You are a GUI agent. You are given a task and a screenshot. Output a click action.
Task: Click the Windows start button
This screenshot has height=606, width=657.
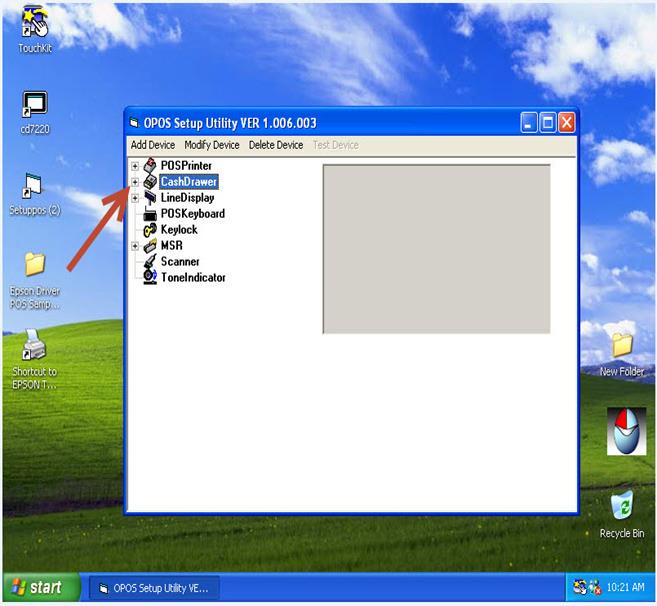pos(41,587)
